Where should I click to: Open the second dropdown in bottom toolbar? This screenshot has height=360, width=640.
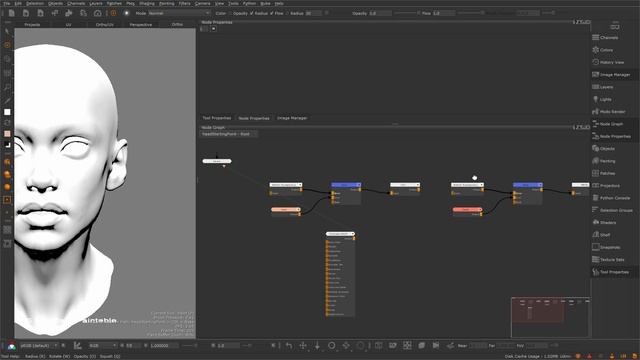102,346
